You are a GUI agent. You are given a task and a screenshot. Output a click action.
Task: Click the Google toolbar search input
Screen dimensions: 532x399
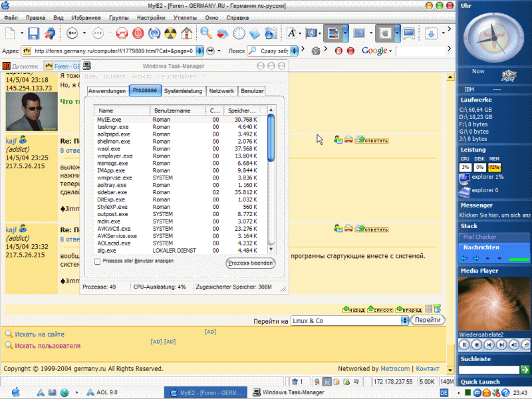click(420, 51)
